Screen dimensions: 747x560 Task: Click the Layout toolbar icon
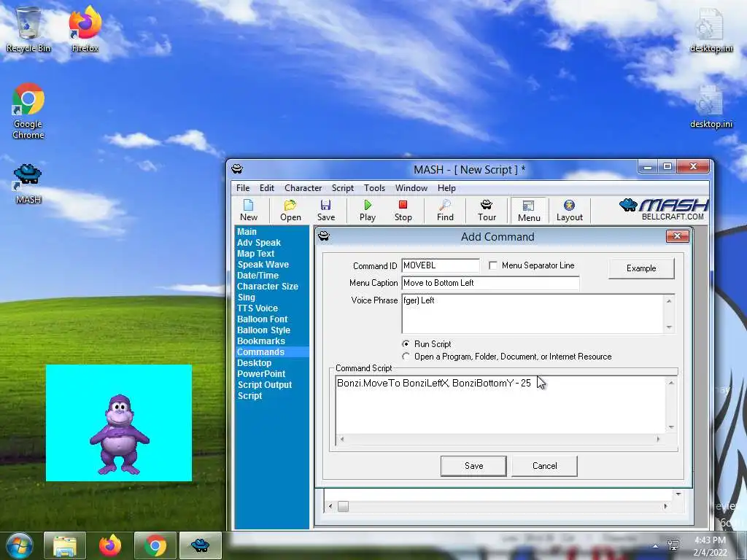coord(569,211)
